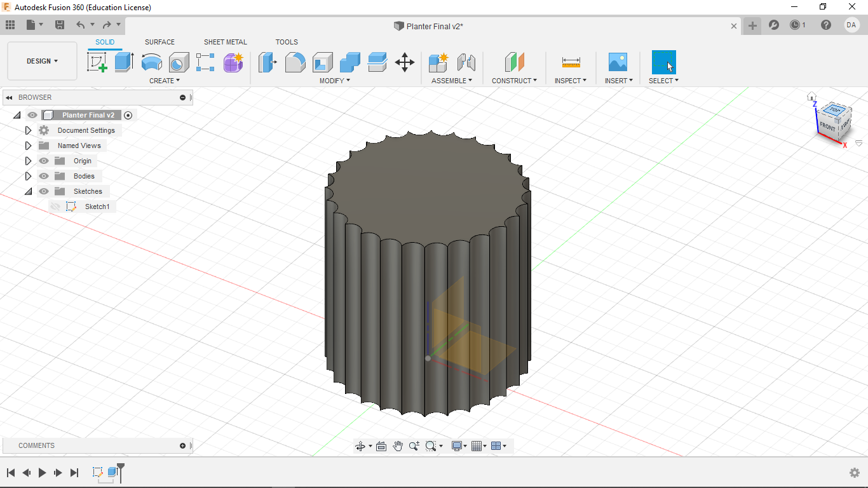Open the INSPECT dropdown menu
The height and width of the screenshot is (488, 868).
click(x=571, y=81)
